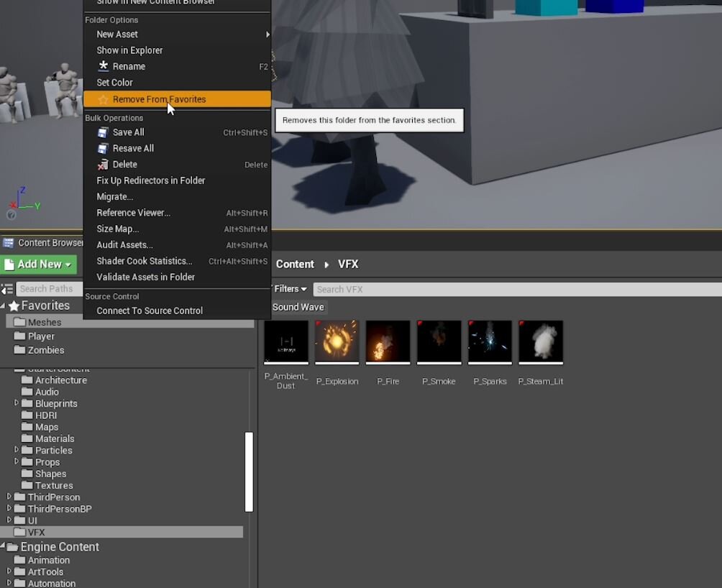This screenshot has height=588, width=722.
Task: Toggle the Sound Wave filter chip
Action: tap(298, 307)
